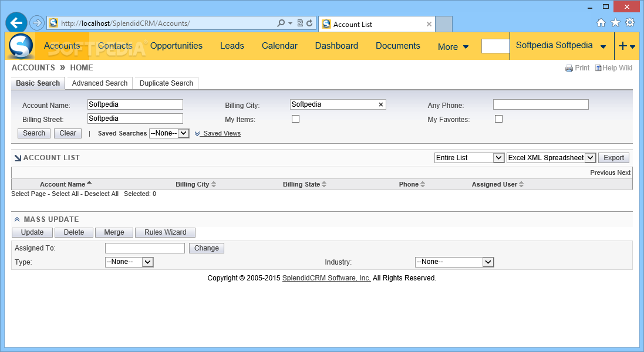Clear the Billing City field with X
The width and height of the screenshot is (644, 352).
381,104
